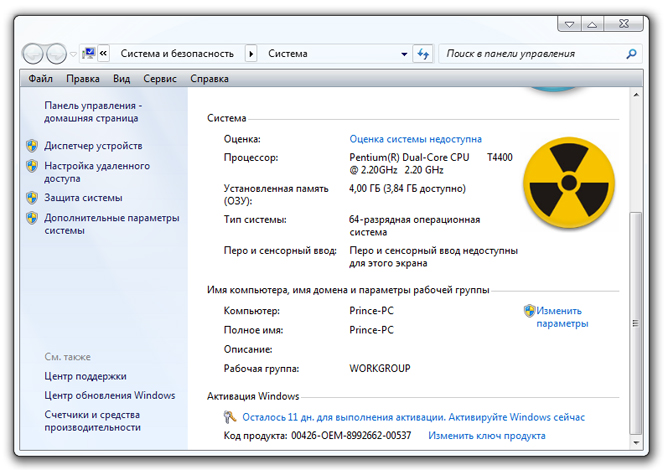Open Оценка системы недоступна link

[x=415, y=139]
